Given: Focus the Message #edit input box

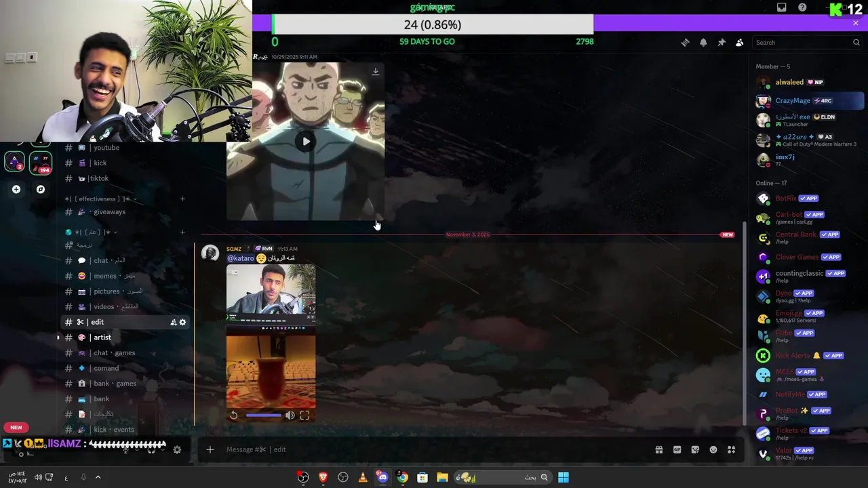Looking at the screenshot, I should coord(434,449).
